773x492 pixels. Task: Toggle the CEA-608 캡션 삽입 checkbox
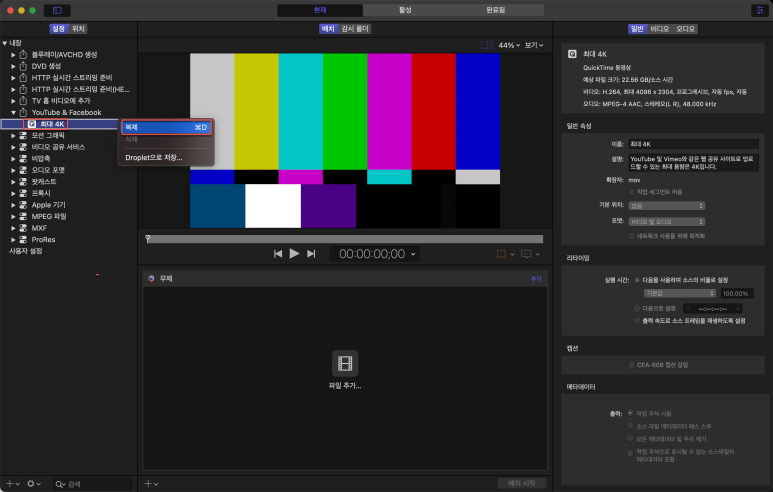[632, 365]
